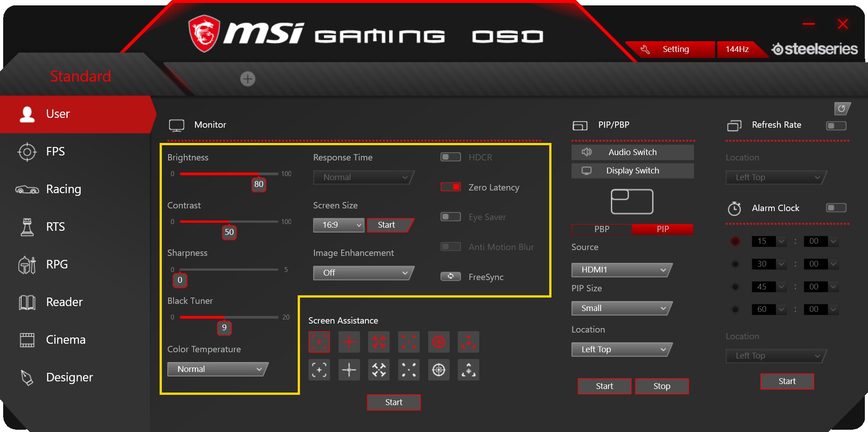Click the Stop button for PIP
The image size is (868, 432).
pos(662,386)
